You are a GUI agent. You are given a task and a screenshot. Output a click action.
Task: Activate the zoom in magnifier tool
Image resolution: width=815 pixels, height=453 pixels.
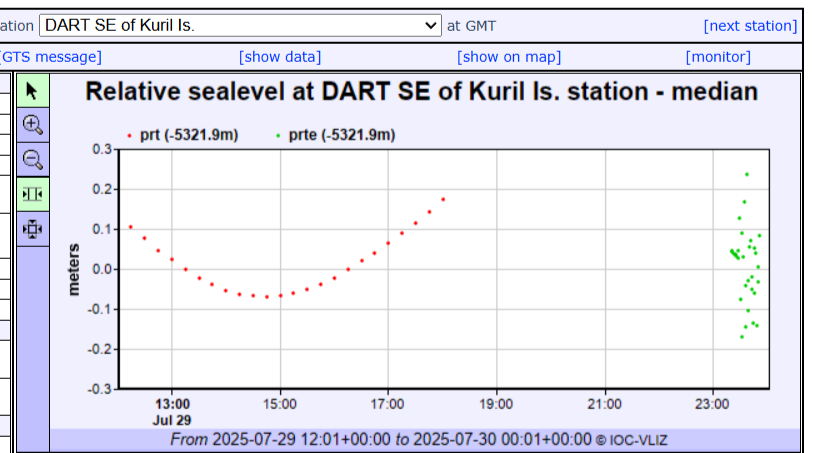pos(33,125)
